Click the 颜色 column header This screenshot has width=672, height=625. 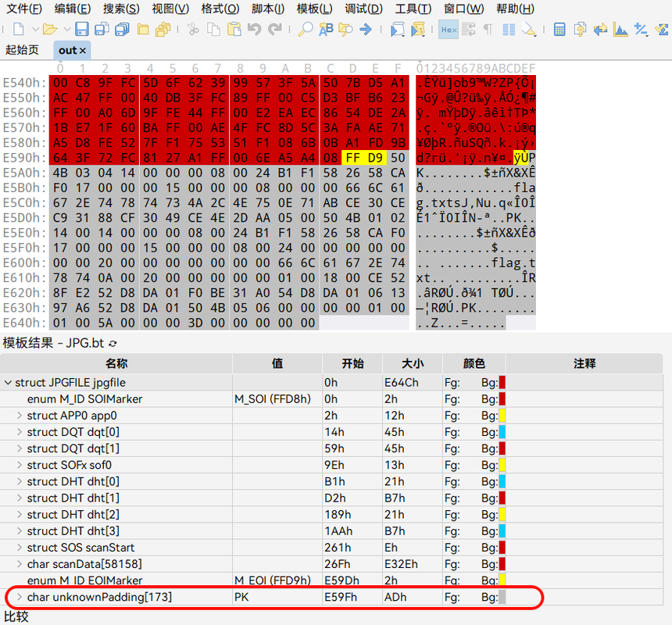click(x=474, y=364)
